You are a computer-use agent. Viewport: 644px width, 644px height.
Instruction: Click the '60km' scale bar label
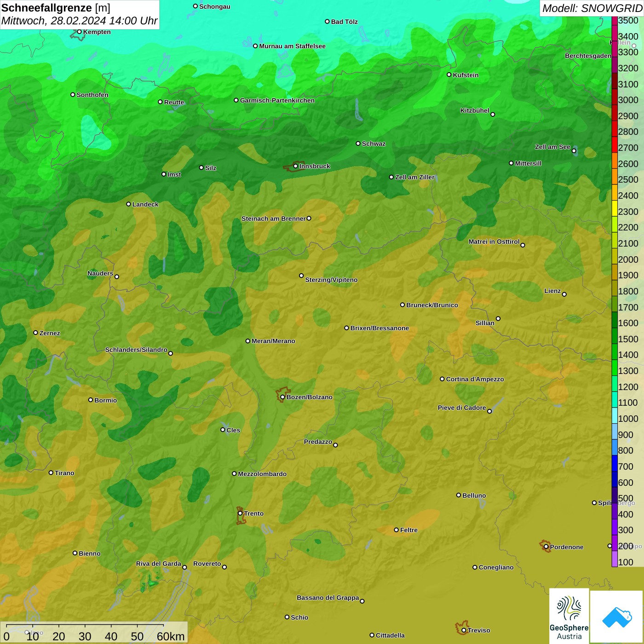(171, 636)
